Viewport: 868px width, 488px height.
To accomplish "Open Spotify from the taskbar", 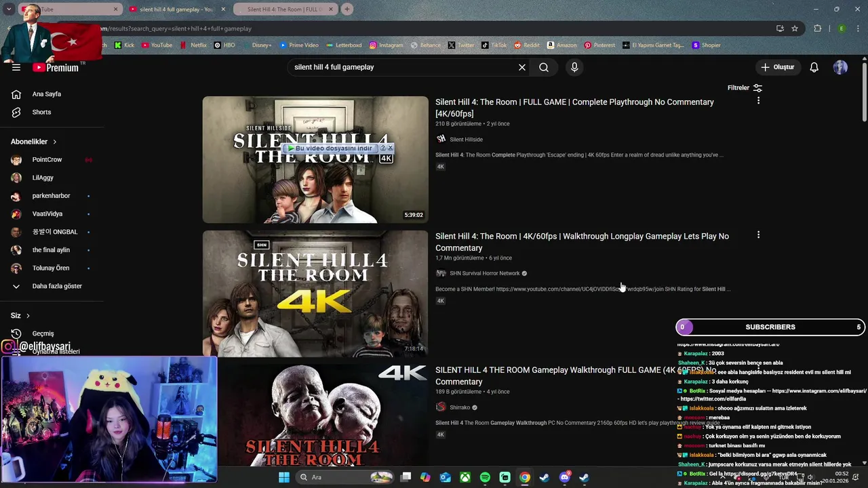I will point(485,477).
